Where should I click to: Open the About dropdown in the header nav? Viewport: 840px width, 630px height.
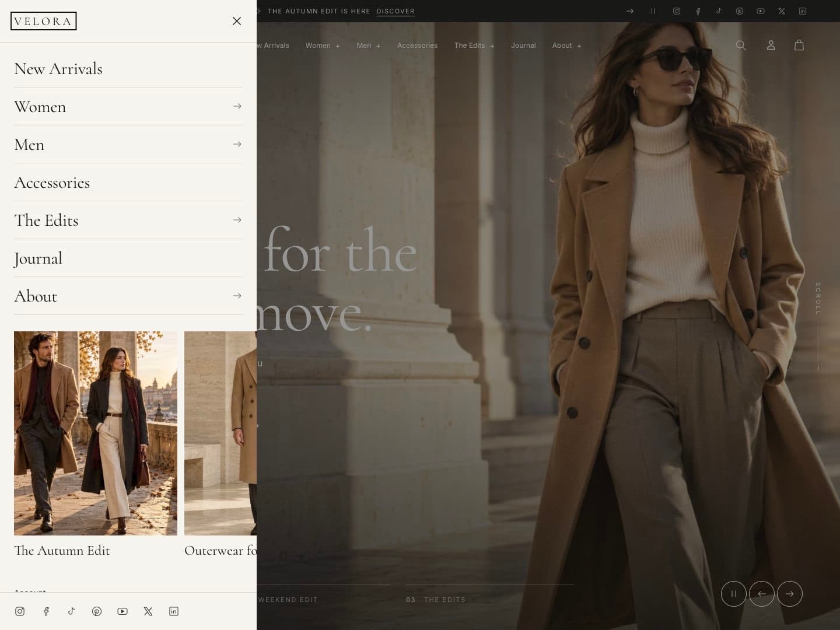[566, 45]
